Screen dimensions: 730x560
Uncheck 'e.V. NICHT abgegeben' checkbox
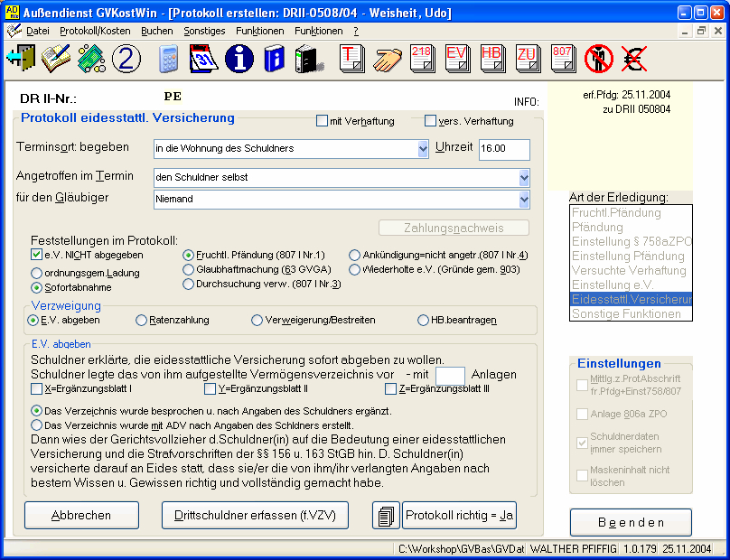(36, 255)
